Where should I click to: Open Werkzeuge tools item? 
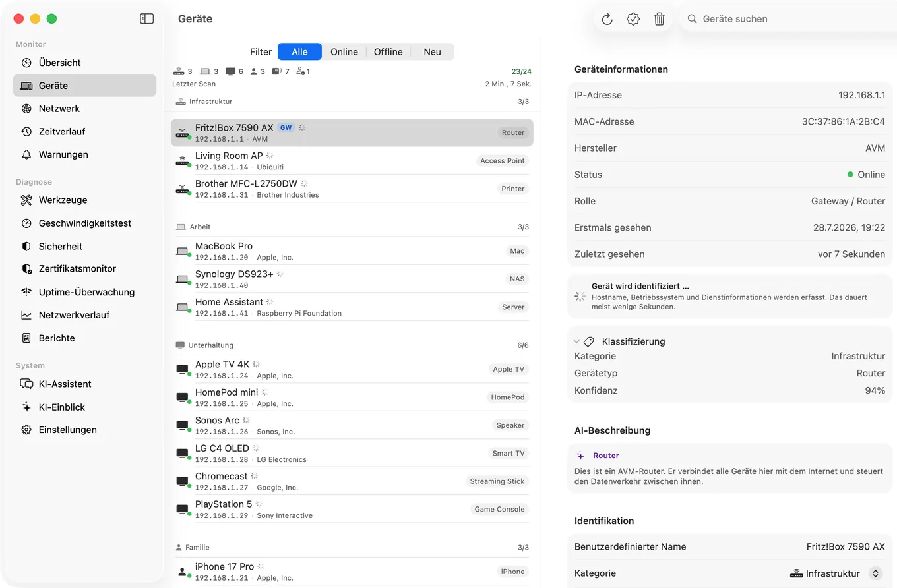[84, 200]
